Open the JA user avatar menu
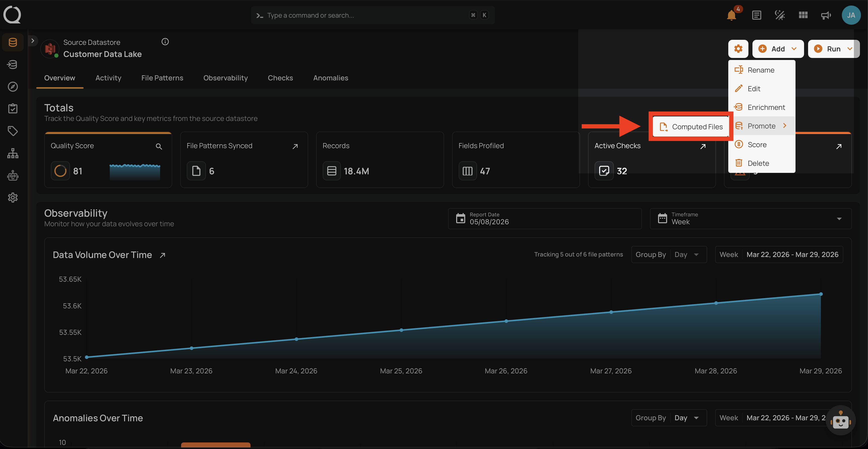The image size is (868, 449). pyautogui.click(x=851, y=15)
